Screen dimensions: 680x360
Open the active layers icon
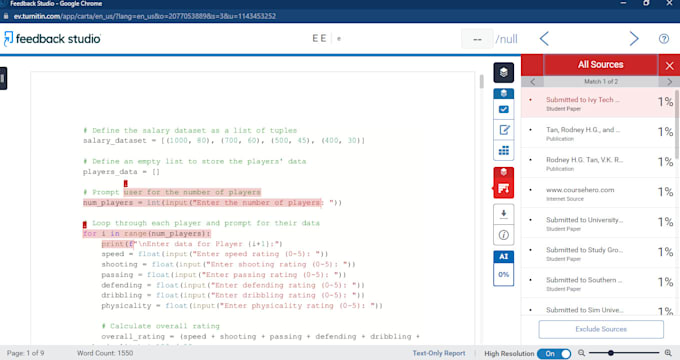503,72
